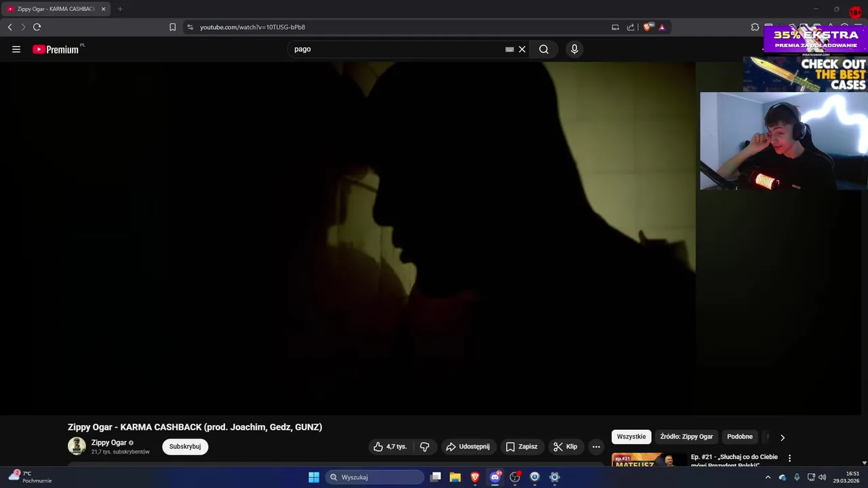This screenshot has width=868, height=488.
Task: Select the Wszystkie filter chip
Action: [x=631, y=436]
